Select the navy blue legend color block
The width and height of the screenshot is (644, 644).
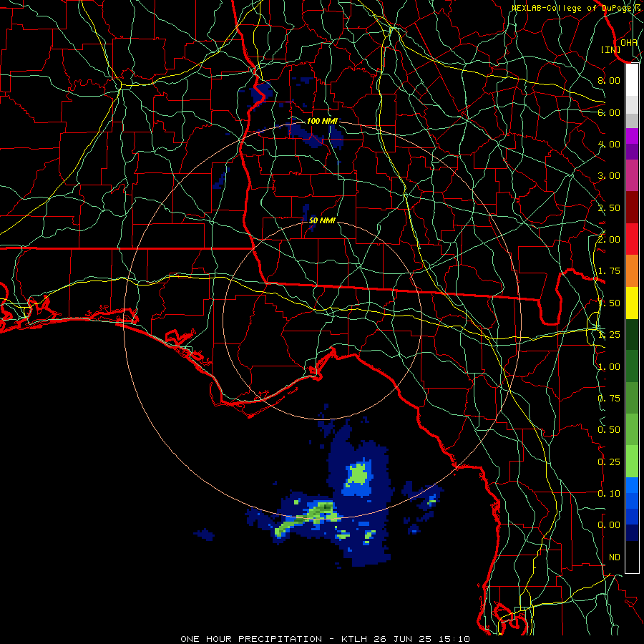[x=632, y=533]
